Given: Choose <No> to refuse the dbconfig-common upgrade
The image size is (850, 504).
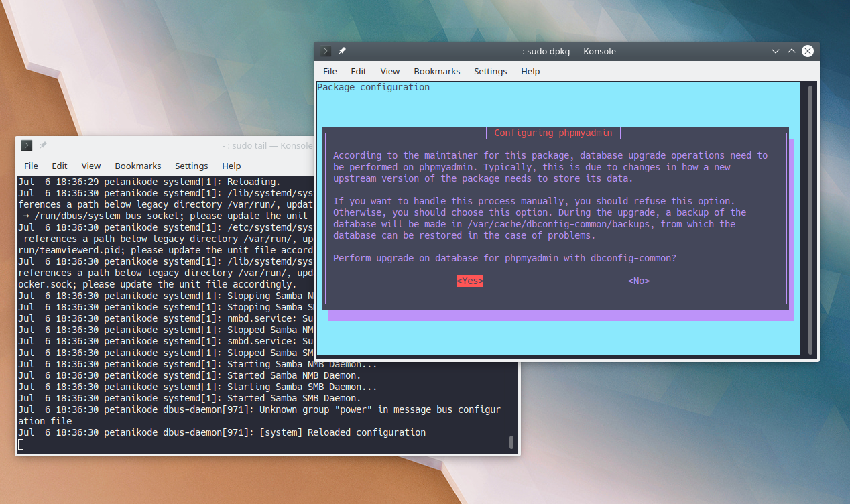Looking at the screenshot, I should [x=638, y=281].
